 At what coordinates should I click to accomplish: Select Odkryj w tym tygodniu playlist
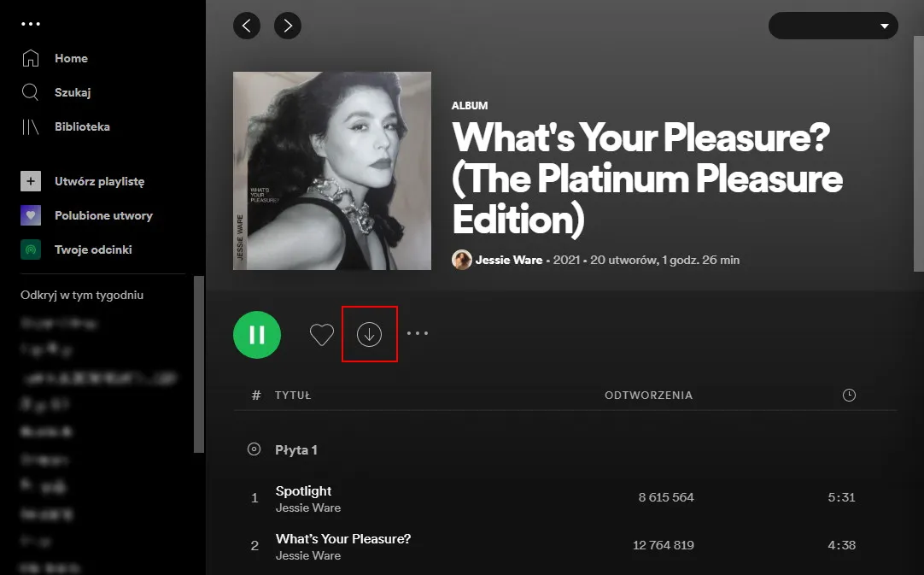(82, 295)
